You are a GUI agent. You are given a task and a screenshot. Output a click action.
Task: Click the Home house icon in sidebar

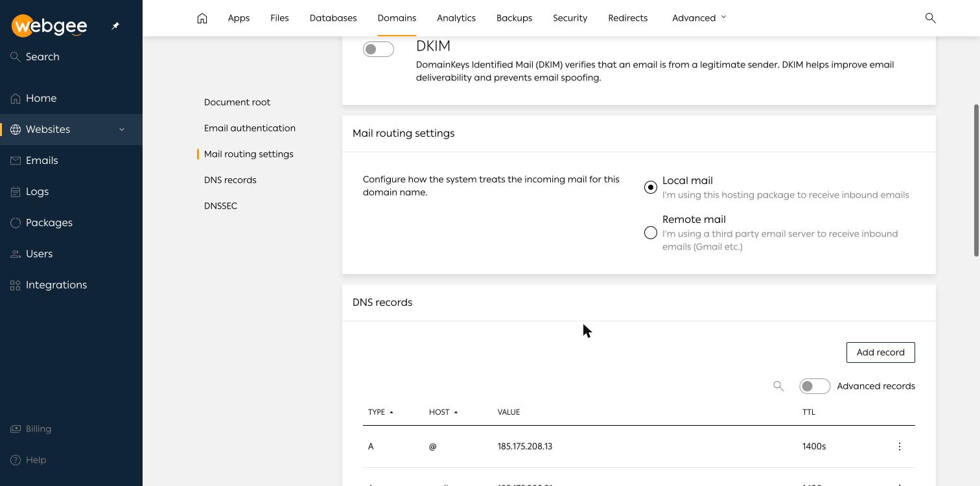point(16,98)
